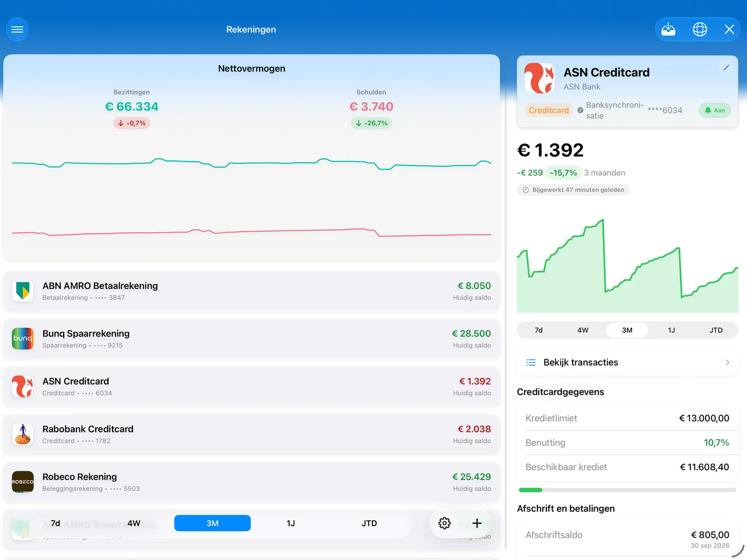The image size is (747, 560).
Task: Open Bunq Spaarrekening account row
Action: click(252, 338)
